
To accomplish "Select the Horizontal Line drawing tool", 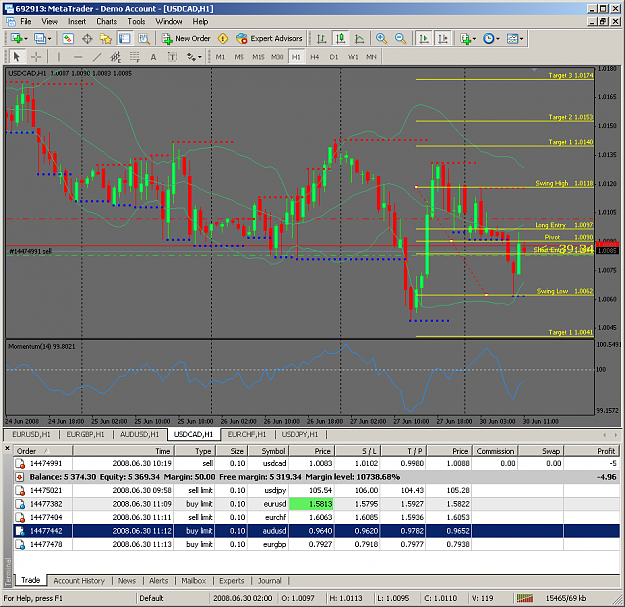I will pyautogui.click(x=78, y=57).
